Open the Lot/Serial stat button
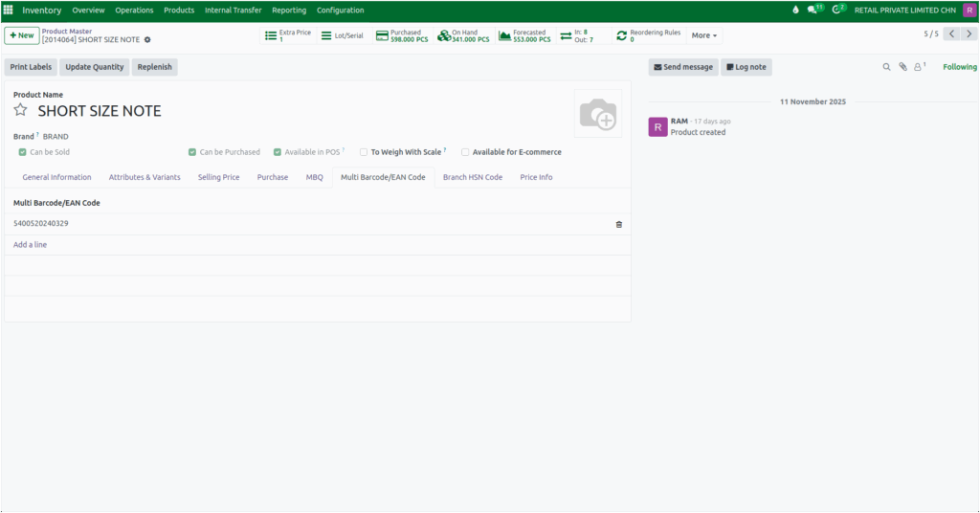 [343, 35]
